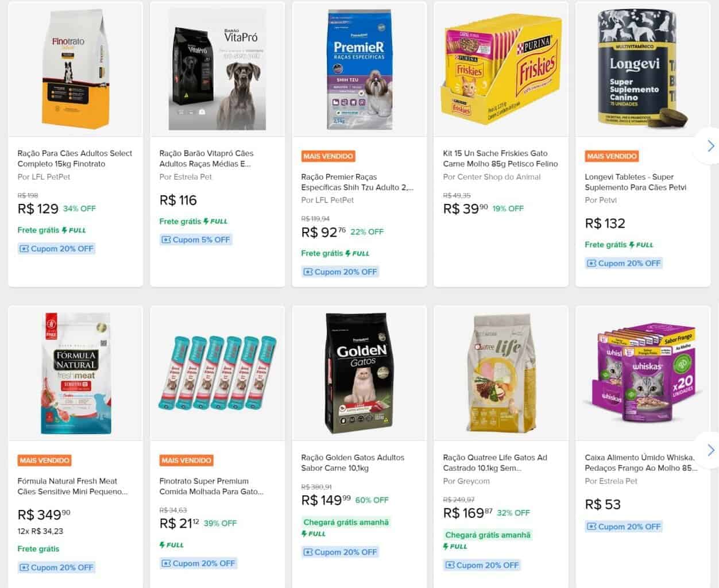Click Cupom 5% OFF tag on VitaPró
Image resolution: width=719 pixels, height=588 pixels.
196,239
